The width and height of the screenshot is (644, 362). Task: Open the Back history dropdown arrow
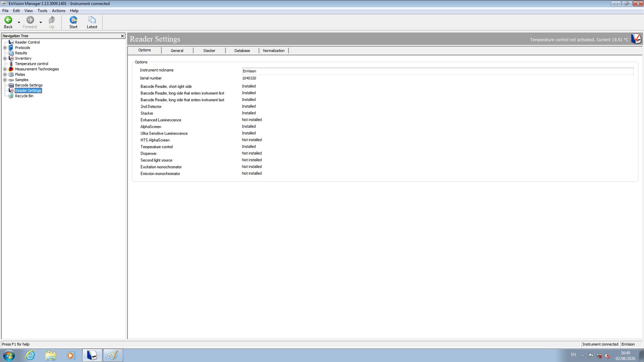(x=19, y=22)
